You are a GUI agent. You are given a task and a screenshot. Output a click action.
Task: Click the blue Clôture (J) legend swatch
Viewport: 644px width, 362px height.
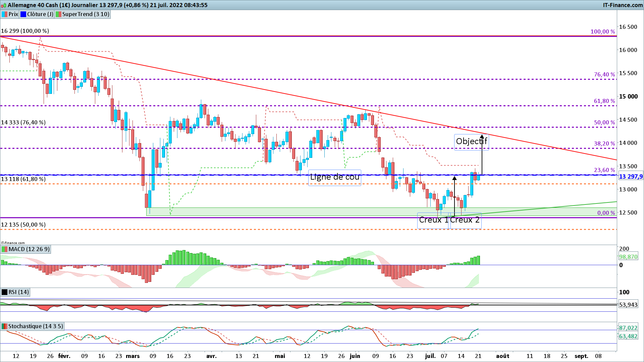(x=23, y=14)
